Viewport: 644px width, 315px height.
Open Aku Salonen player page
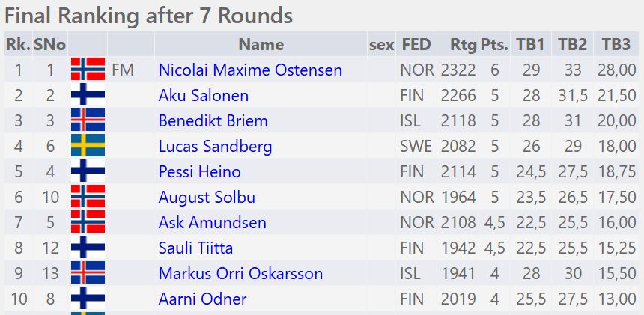204,96
